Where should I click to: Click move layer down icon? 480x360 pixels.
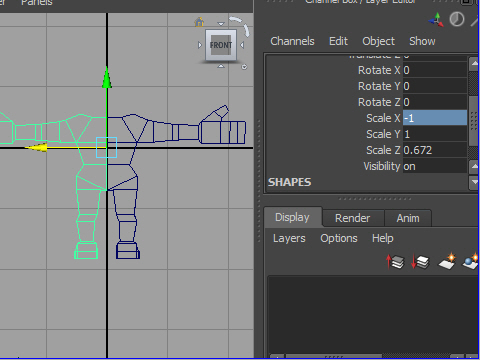420,261
